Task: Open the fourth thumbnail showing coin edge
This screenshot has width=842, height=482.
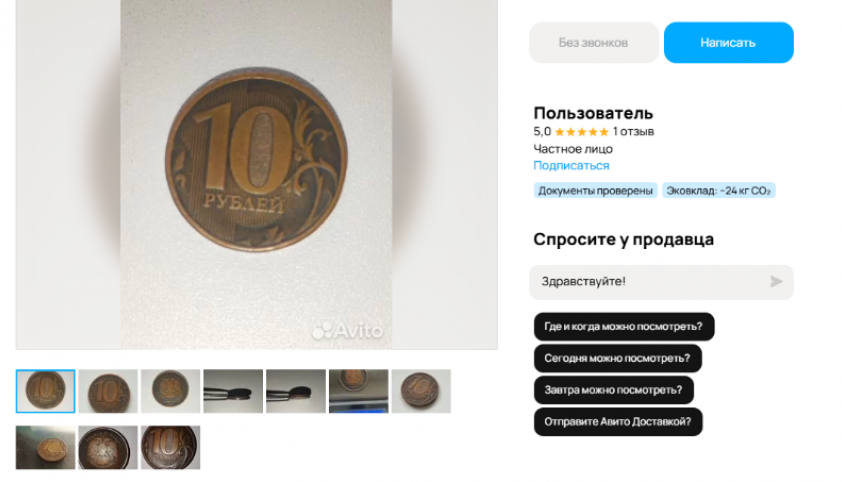Action: (x=233, y=391)
